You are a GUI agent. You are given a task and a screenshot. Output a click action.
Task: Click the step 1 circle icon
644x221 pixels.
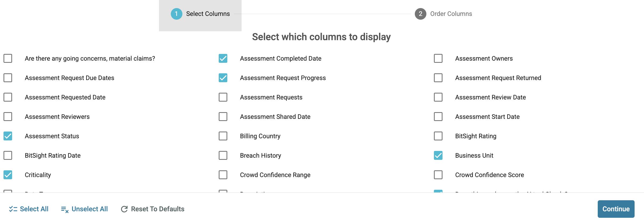pos(176,14)
